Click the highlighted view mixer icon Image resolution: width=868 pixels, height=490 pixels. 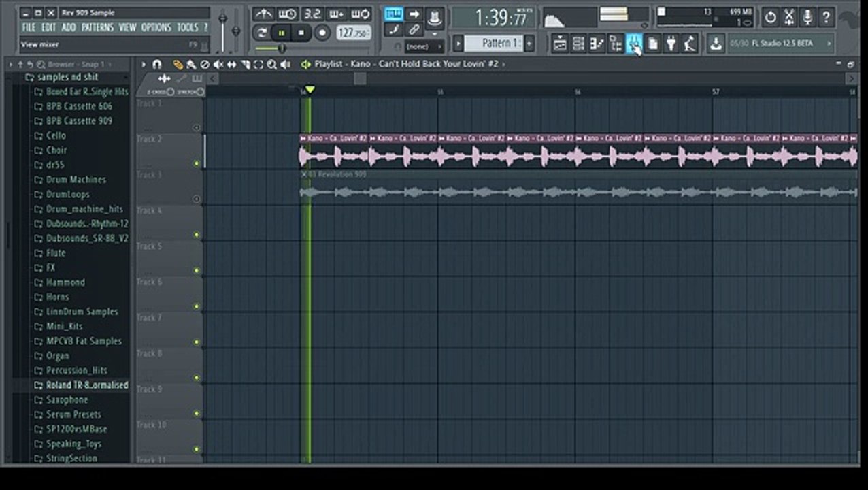click(x=634, y=44)
